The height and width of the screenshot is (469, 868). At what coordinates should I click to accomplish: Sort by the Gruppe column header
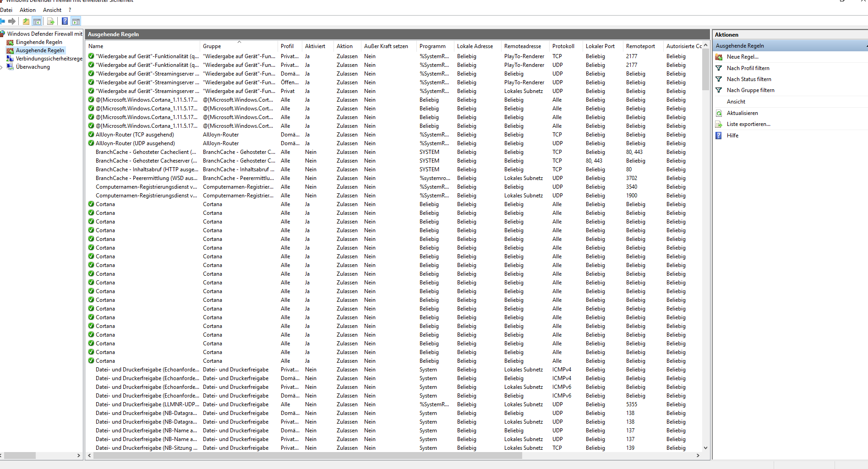point(239,46)
